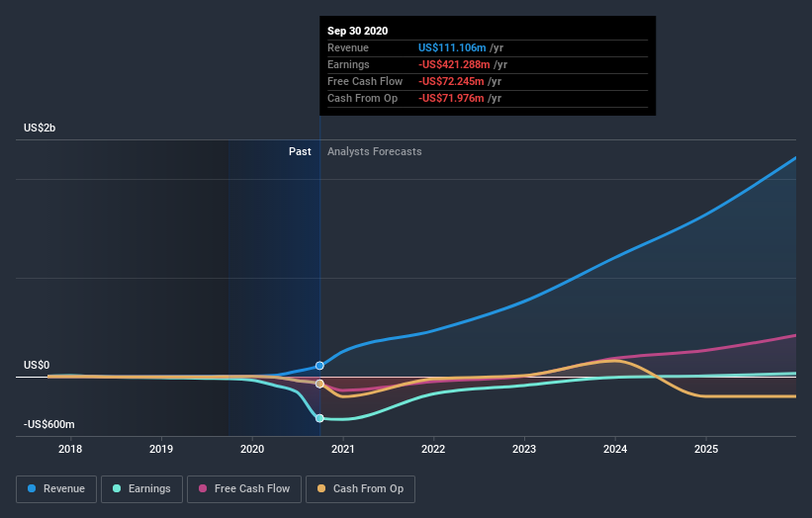Click the orange Cash From Op legend dot
This screenshot has width=812, height=518.
tap(322, 488)
